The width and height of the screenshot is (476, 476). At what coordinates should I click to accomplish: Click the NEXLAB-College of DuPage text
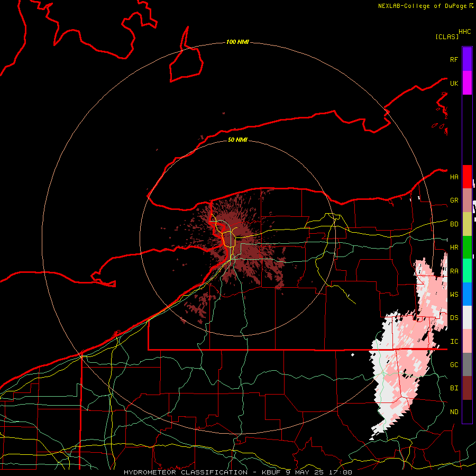click(x=422, y=6)
